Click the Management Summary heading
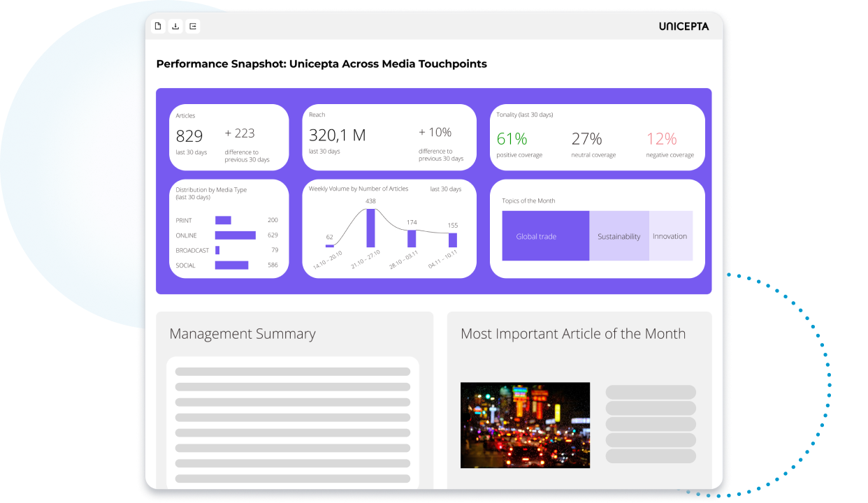Screen dimensions: 868x503 click(x=243, y=334)
